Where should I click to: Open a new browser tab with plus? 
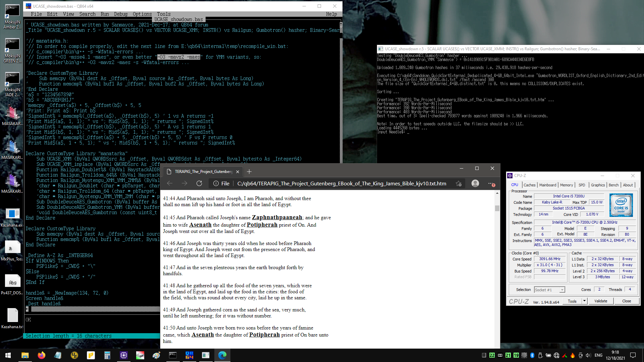coord(249,172)
